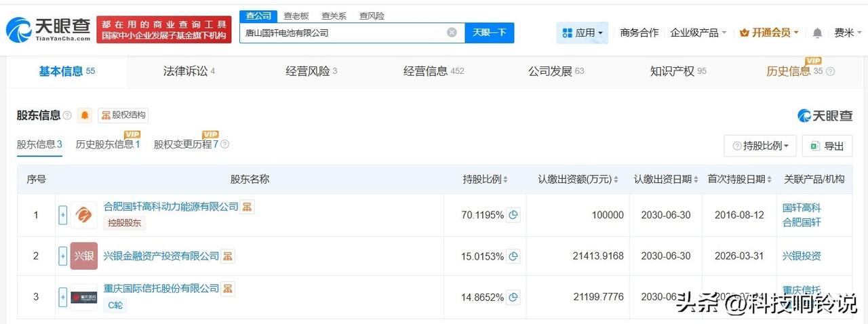Open related product 合肥国轩 link

point(802,222)
